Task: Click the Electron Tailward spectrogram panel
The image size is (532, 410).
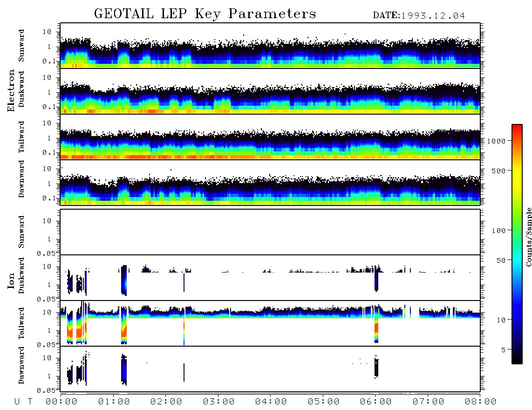Action: pos(270,137)
